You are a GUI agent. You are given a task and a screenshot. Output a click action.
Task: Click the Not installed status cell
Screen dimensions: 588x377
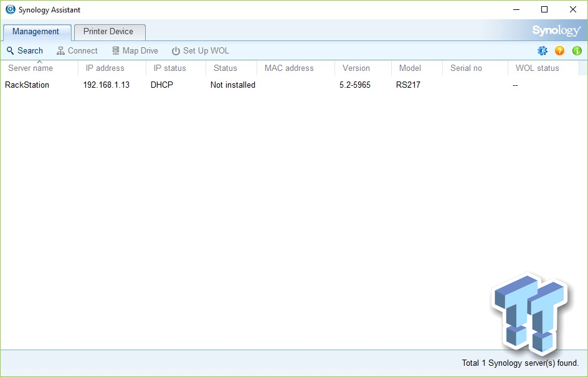click(233, 85)
